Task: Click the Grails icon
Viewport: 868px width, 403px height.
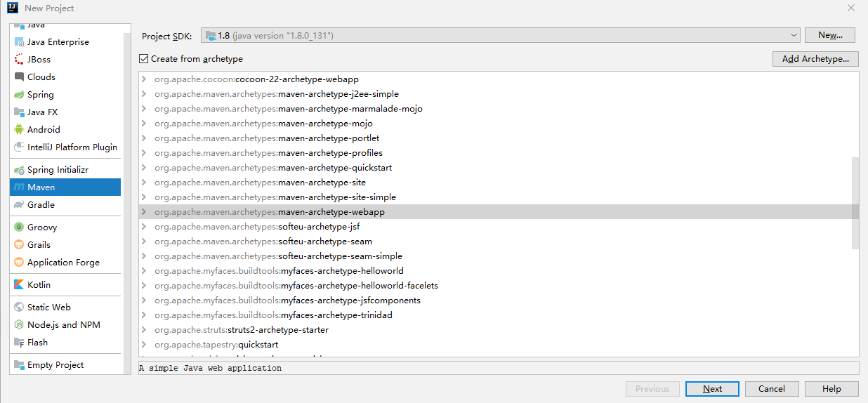Action: coord(19,245)
